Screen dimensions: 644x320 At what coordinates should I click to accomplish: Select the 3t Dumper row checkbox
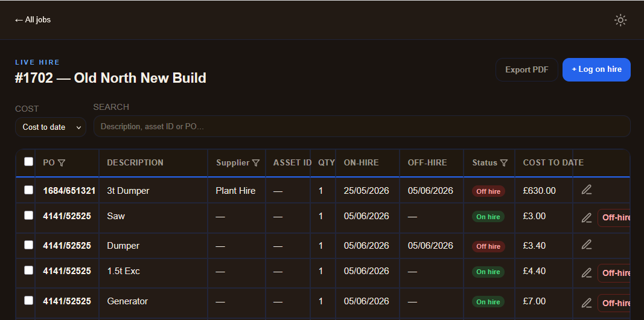click(28, 190)
